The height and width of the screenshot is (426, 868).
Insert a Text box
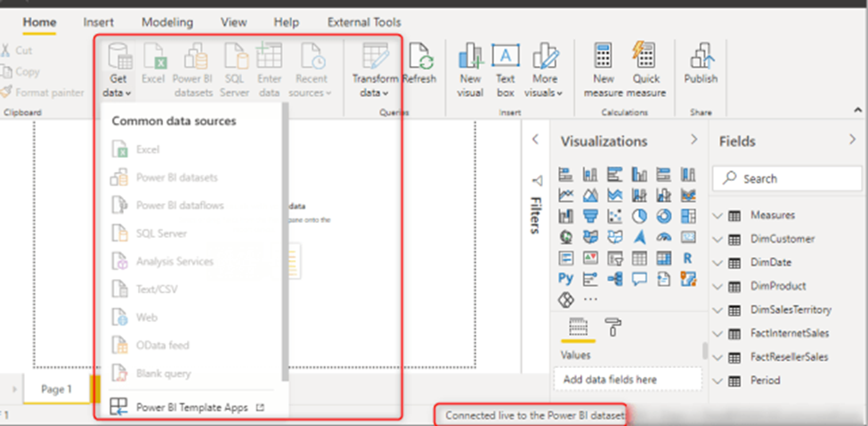click(x=506, y=70)
